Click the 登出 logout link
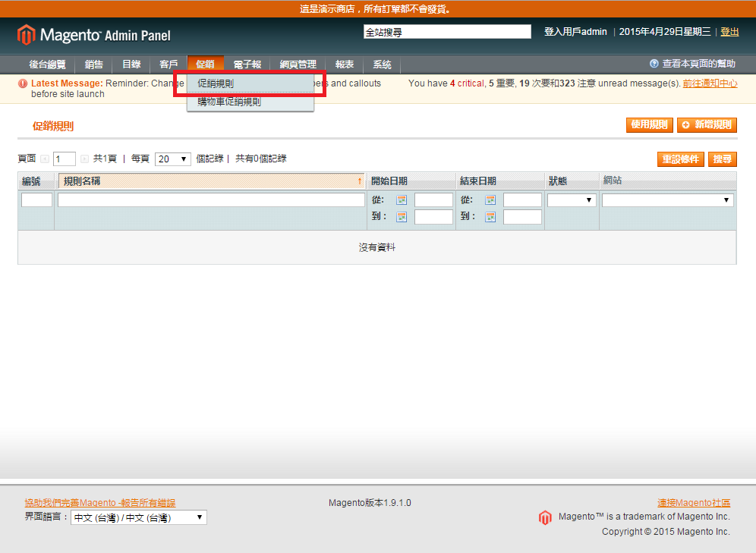Image resolution: width=756 pixels, height=553 pixels. [729, 32]
